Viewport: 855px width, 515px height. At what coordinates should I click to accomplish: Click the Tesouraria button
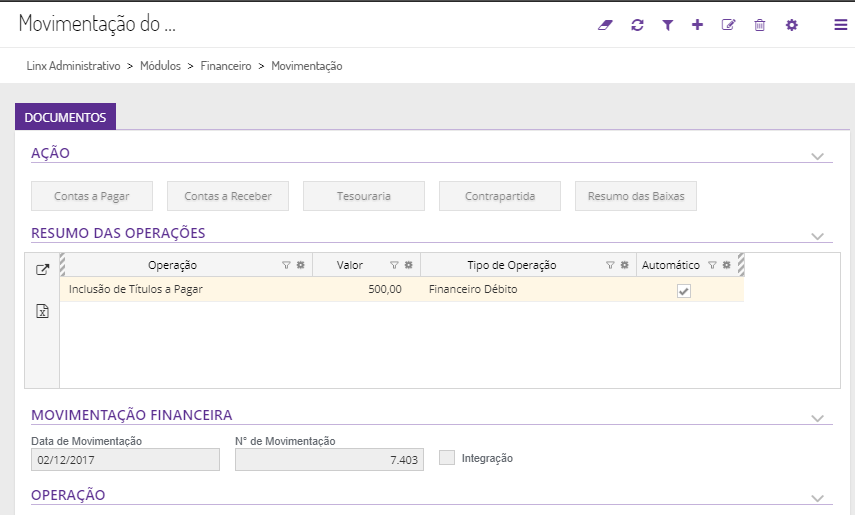tap(364, 196)
